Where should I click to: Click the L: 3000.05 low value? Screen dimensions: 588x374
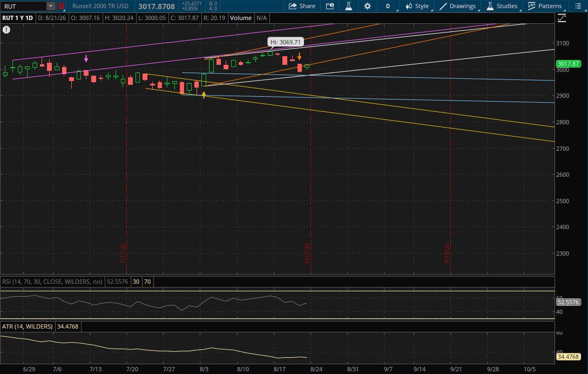(152, 18)
